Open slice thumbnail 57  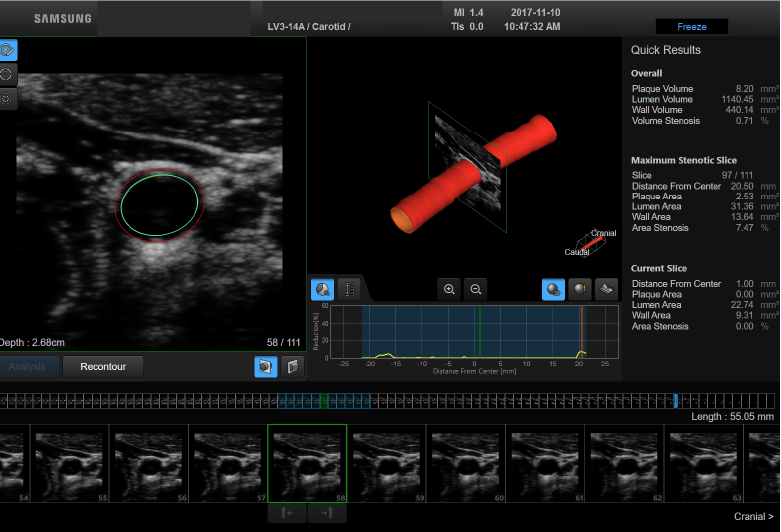coord(228,464)
